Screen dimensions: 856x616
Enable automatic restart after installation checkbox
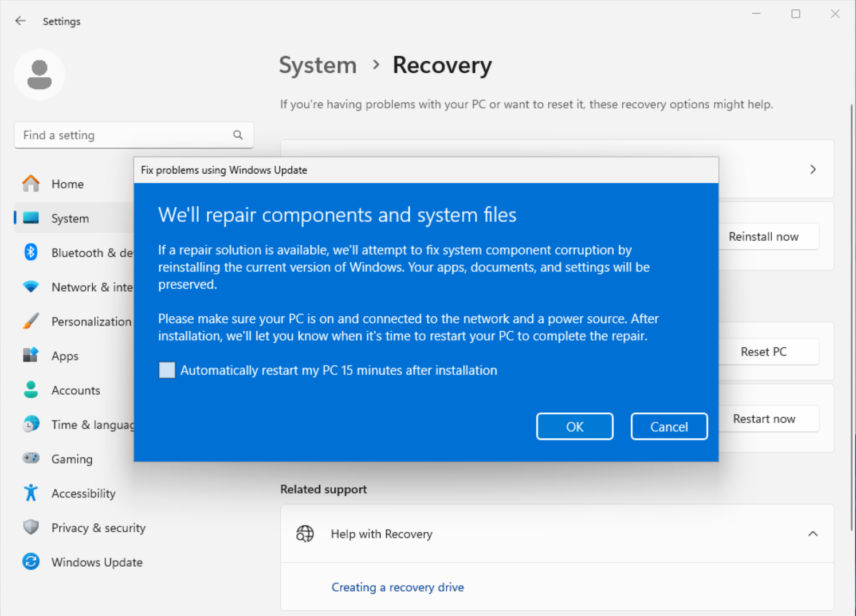167,370
